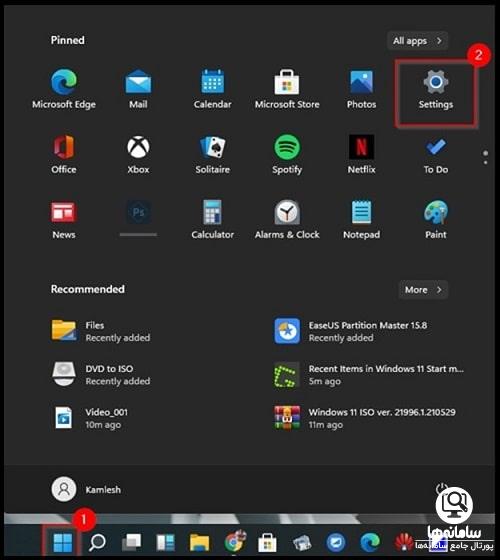Image resolution: width=500 pixels, height=560 pixels.
Task: Open Alarms & Clock
Action: [287, 219]
